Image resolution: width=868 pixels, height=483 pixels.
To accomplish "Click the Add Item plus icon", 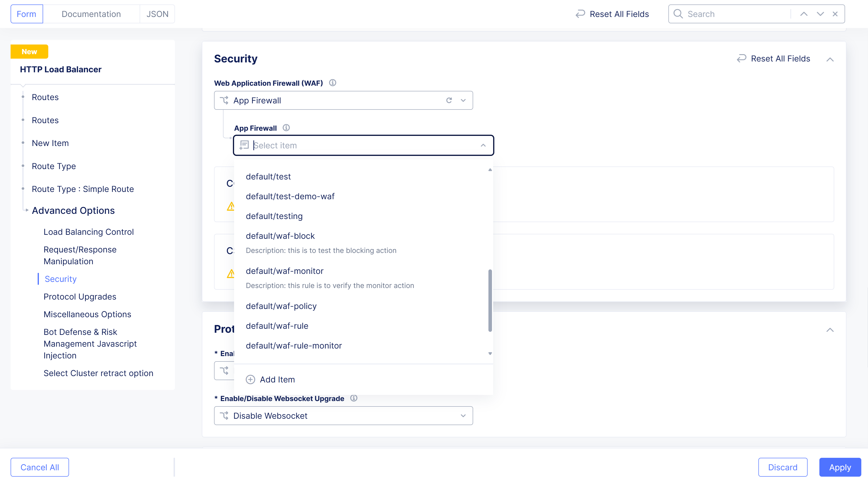I will pyautogui.click(x=250, y=380).
